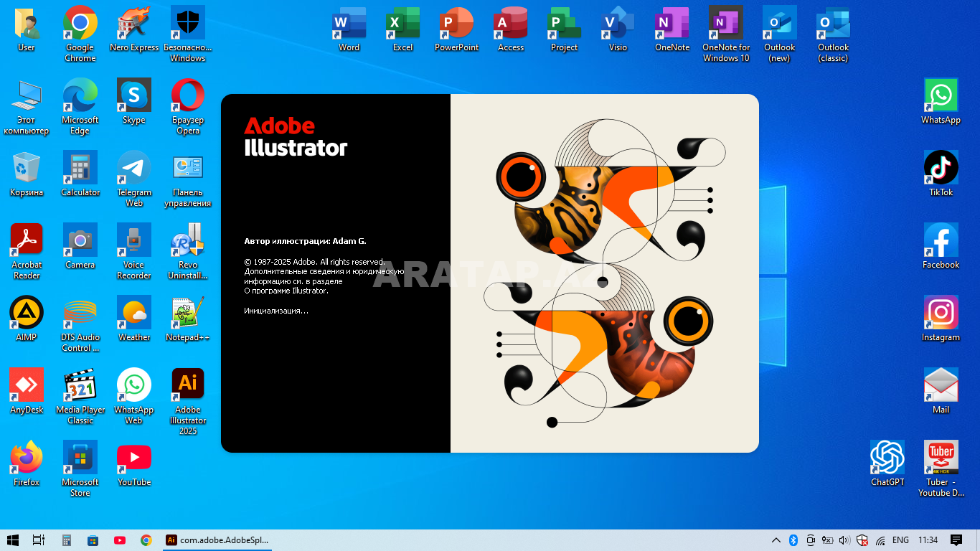This screenshot has width=980, height=551.
Task: Launch the pinned Calculator on the taskbar
Action: 66,540
